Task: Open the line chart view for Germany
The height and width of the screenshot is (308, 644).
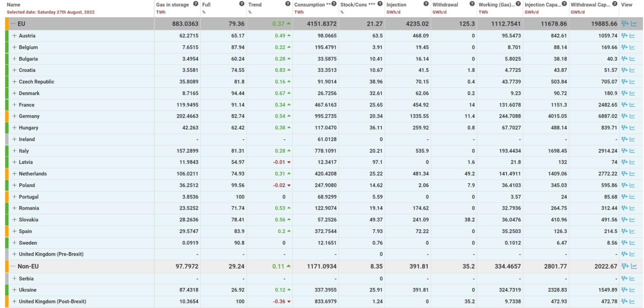Action: [x=633, y=116]
